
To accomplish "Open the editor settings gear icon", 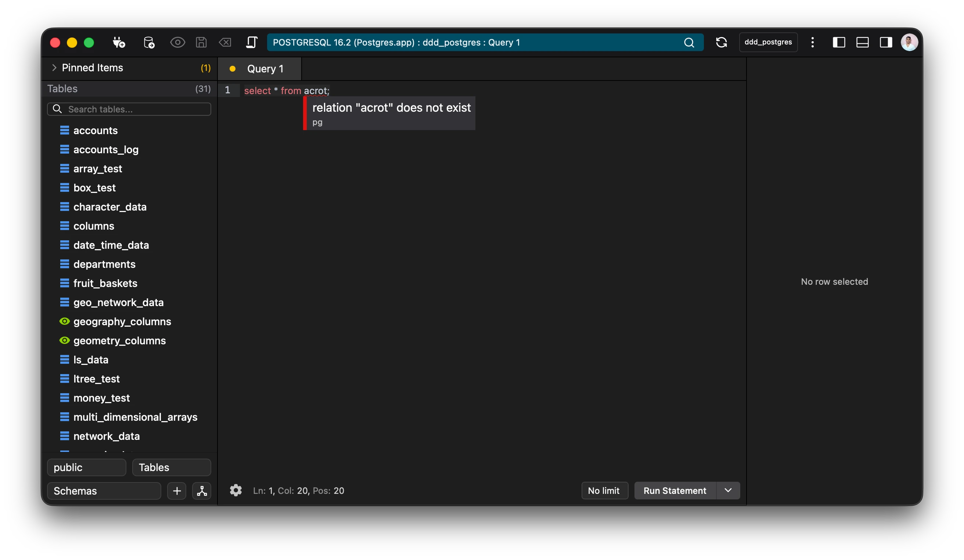I will click(x=235, y=491).
